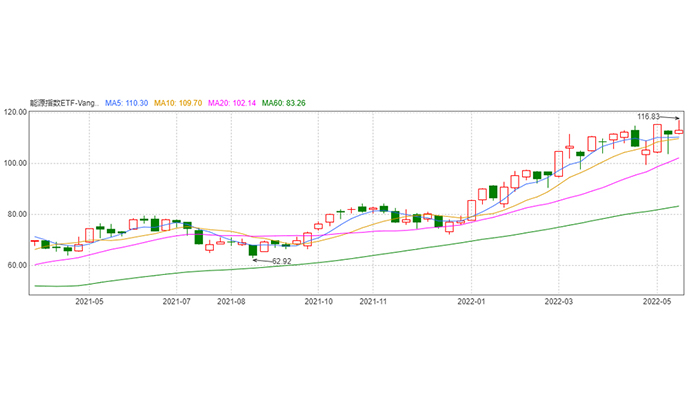690x400 pixels.
Task: Click the ETF-Vang chart title label
Action: click(65, 103)
